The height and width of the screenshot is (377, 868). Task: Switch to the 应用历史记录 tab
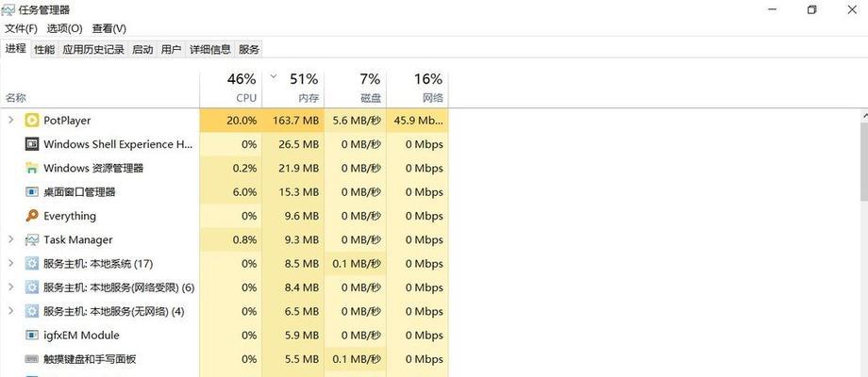93,49
